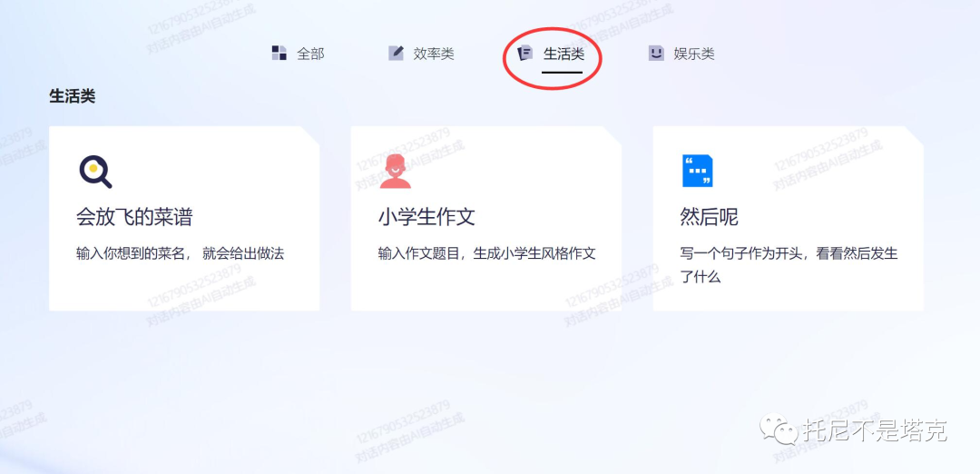Click the description 输入你想到的菜名，就会给出做法
This screenshot has width=980, height=474.
(180, 253)
